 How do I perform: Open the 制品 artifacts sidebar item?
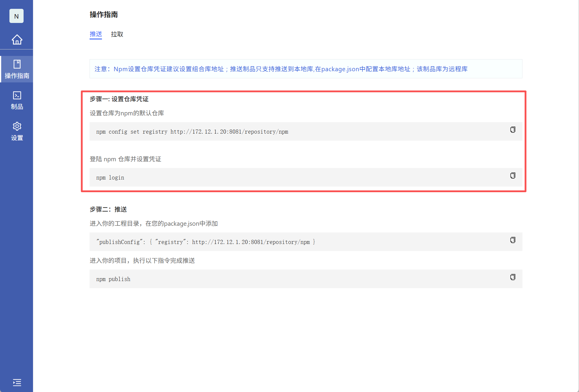(17, 100)
